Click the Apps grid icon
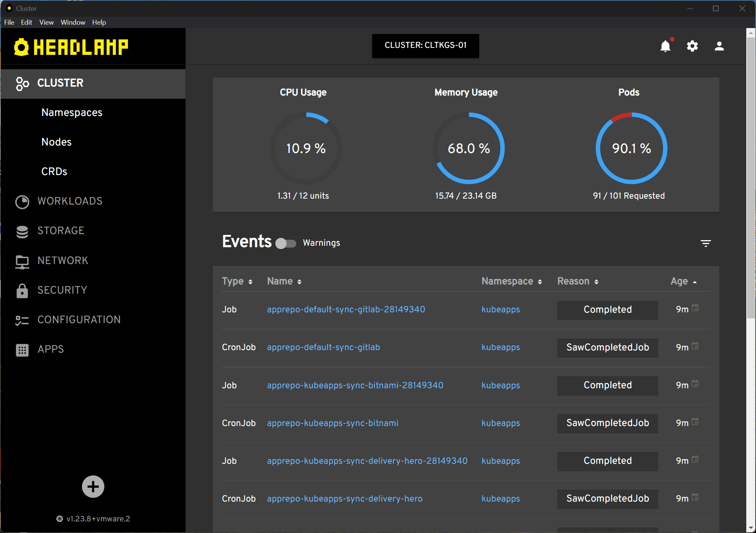The height and width of the screenshot is (533, 756). (22, 350)
